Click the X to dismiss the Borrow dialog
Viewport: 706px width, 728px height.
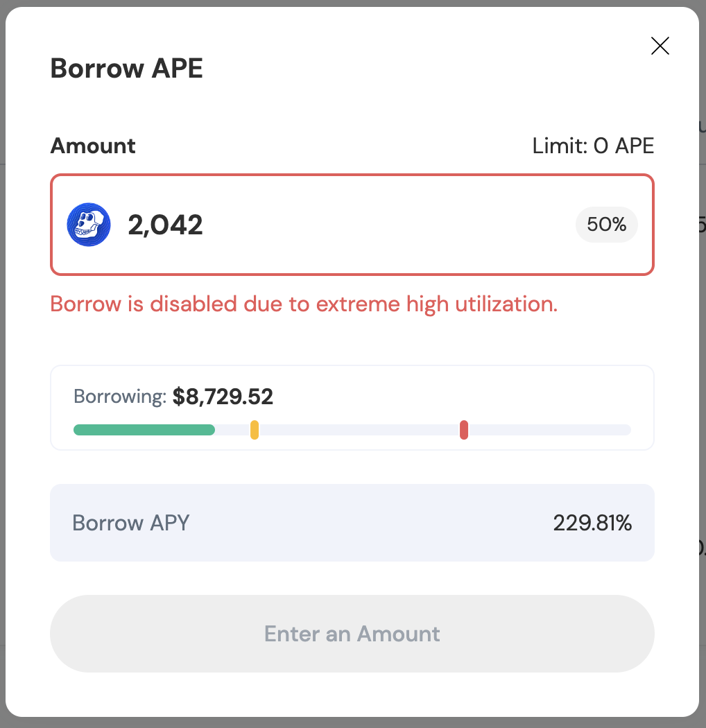660,46
